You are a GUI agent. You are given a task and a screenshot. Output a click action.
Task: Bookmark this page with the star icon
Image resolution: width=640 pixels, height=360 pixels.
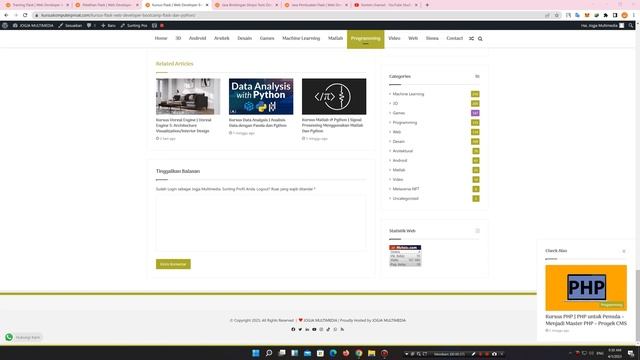click(x=556, y=15)
